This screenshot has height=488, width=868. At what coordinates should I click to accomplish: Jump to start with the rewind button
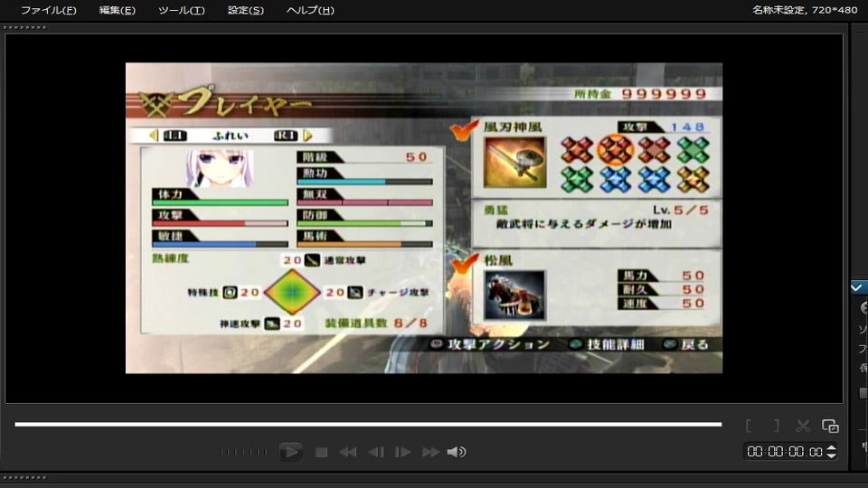(x=347, y=452)
